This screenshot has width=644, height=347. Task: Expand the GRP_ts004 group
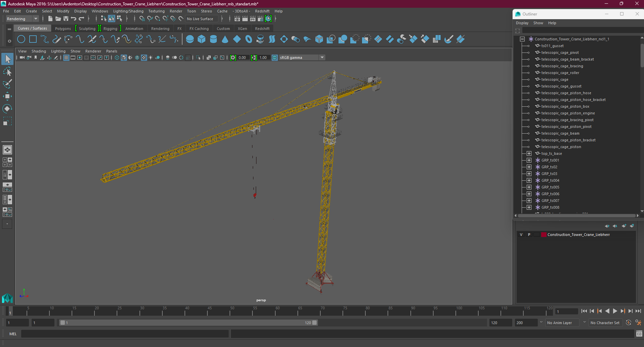tap(529, 180)
